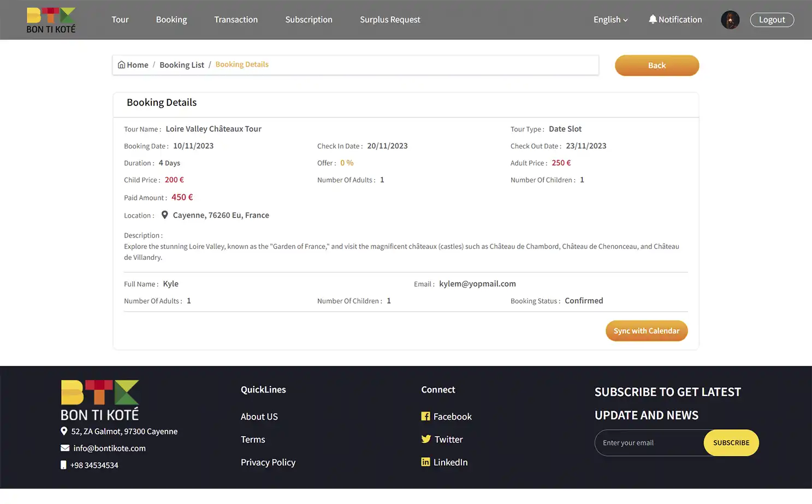Select the Subscription menu item

(x=309, y=20)
